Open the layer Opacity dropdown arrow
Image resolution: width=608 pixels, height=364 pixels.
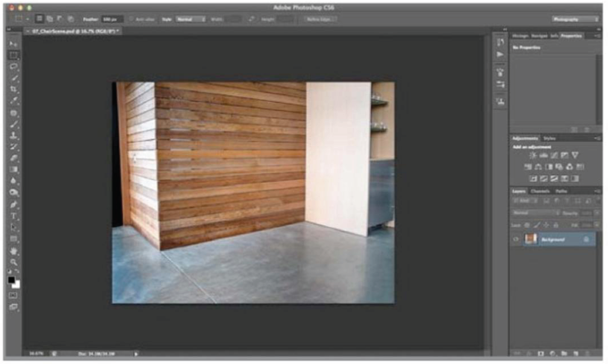[x=597, y=213]
